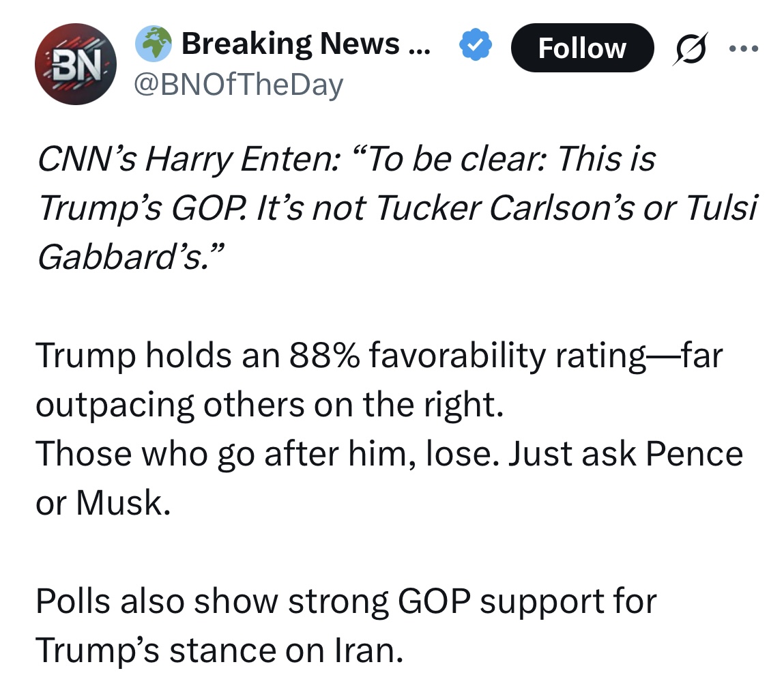
Task: Click the globe emoji beside the account name
Action: click(154, 45)
